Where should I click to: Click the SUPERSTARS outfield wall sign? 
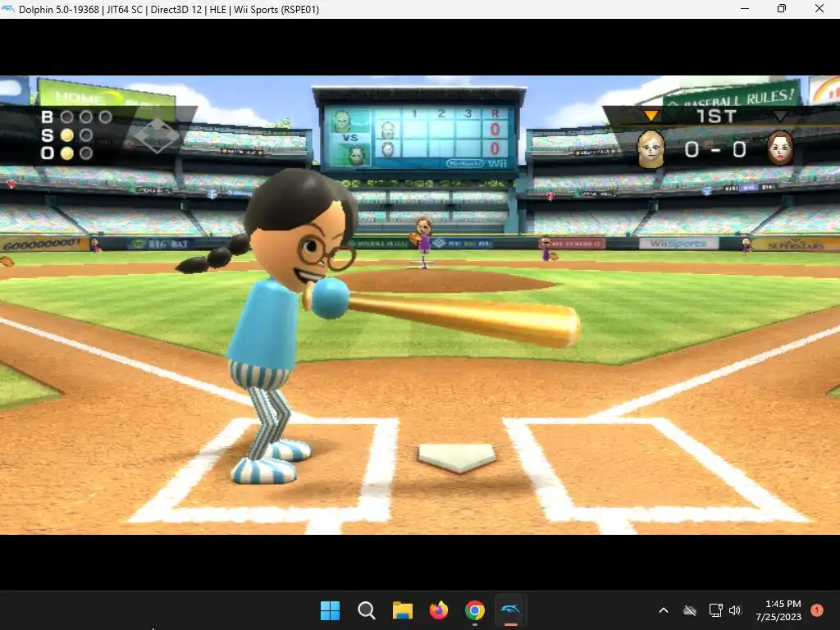click(795, 244)
